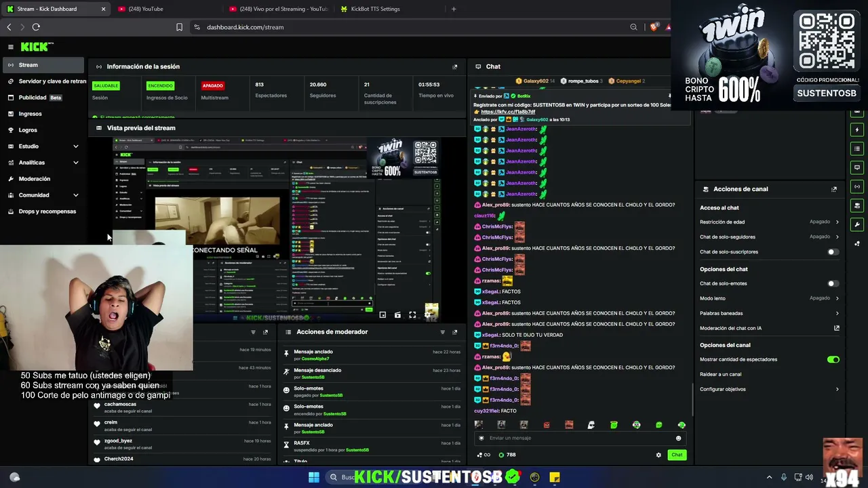The height and width of the screenshot is (488, 868).
Task: Open the system tray overflow arrow
Action: 769,477
